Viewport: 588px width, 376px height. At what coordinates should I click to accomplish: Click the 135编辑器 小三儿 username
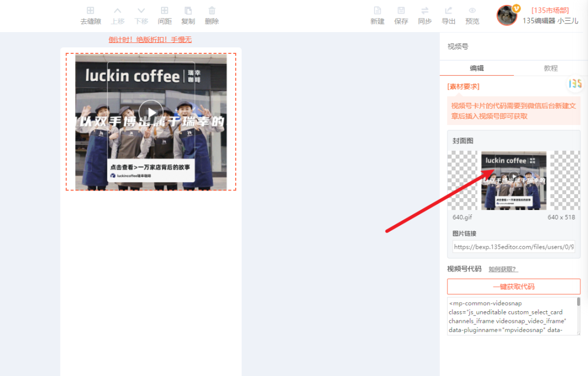(x=550, y=21)
